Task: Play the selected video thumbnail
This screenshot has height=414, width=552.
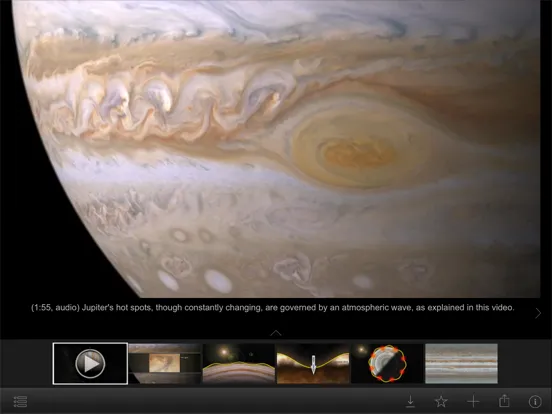Action: click(x=90, y=363)
